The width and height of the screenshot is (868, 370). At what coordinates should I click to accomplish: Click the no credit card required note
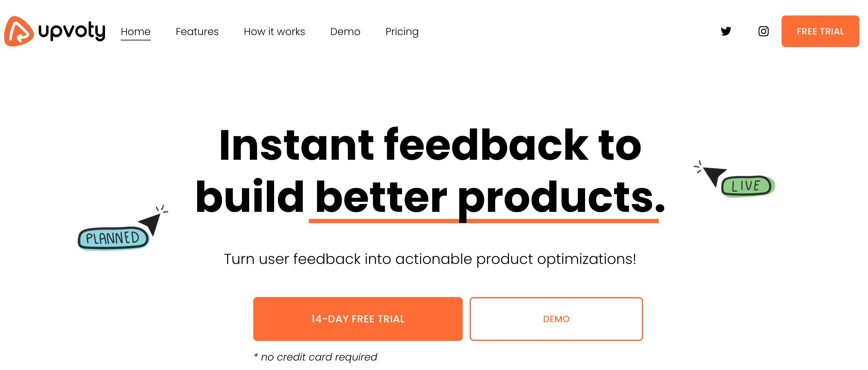pos(316,357)
